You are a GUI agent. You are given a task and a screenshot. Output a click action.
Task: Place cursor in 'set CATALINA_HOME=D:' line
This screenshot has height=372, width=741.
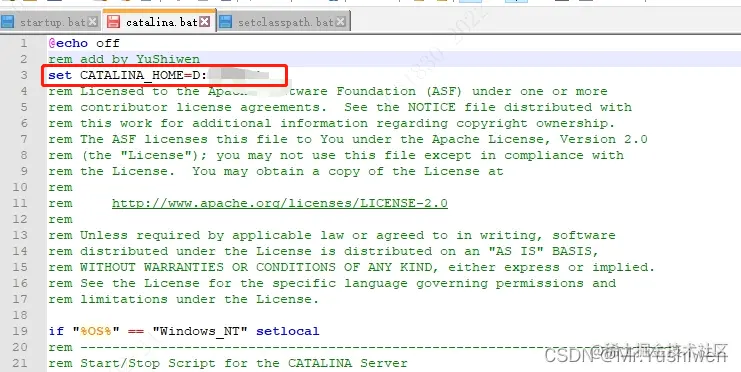click(128, 75)
